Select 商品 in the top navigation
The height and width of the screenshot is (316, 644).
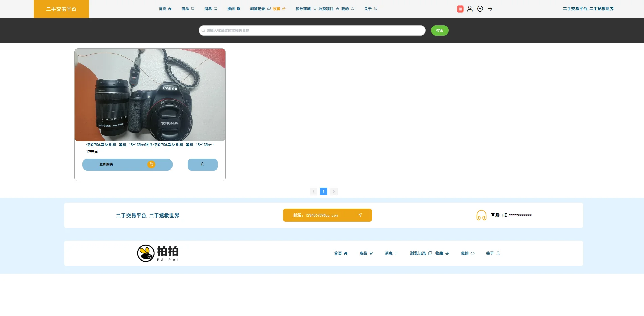[x=185, y=9]
